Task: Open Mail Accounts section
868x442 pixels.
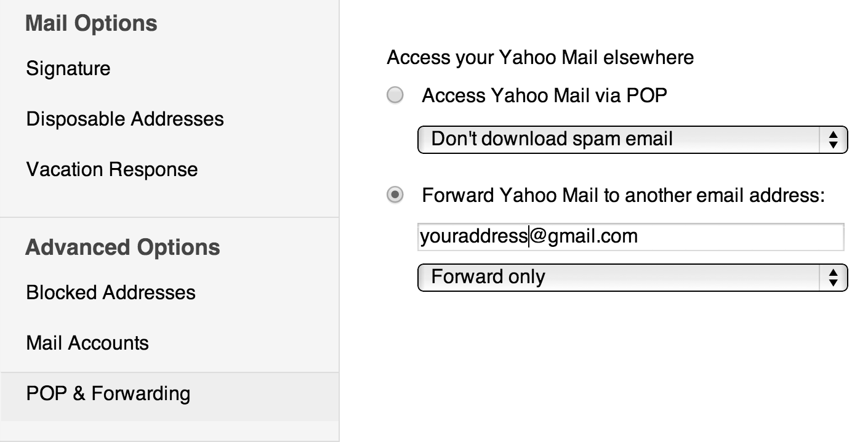Action: click(x=87, y=342)
